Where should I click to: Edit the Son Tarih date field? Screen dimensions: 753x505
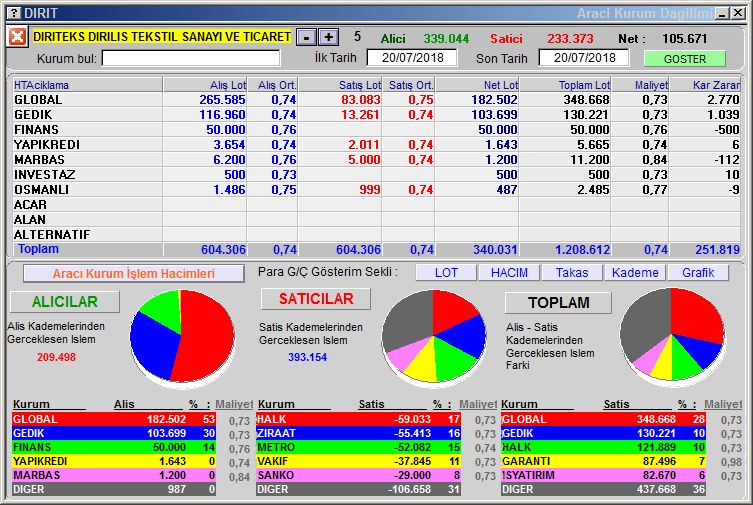coord(584,58)
